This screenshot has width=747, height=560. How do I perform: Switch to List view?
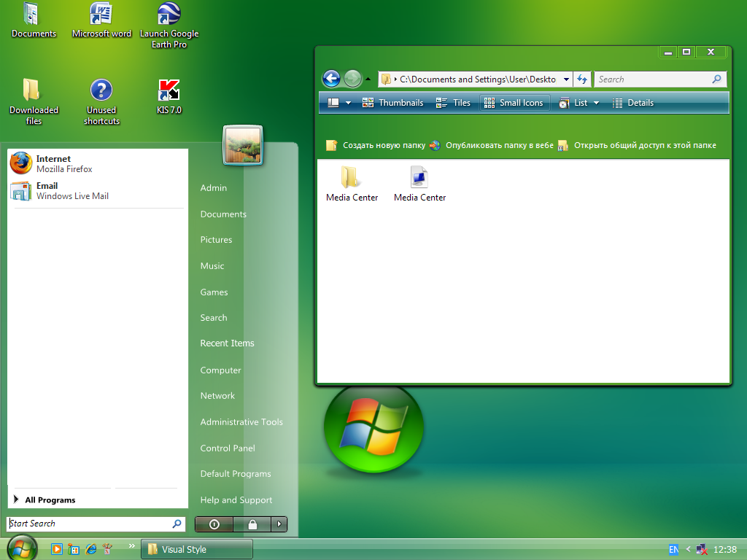(x=573, y=103)
